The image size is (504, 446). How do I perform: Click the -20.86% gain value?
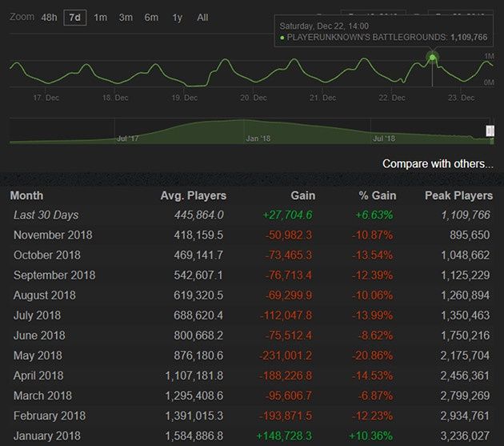pos(372,356)
